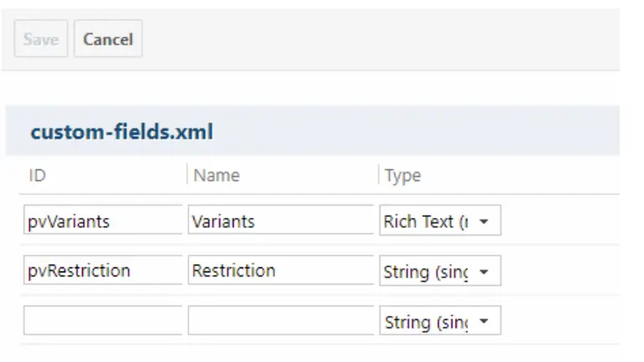Click the ID column header

click(x=38, y=176)
